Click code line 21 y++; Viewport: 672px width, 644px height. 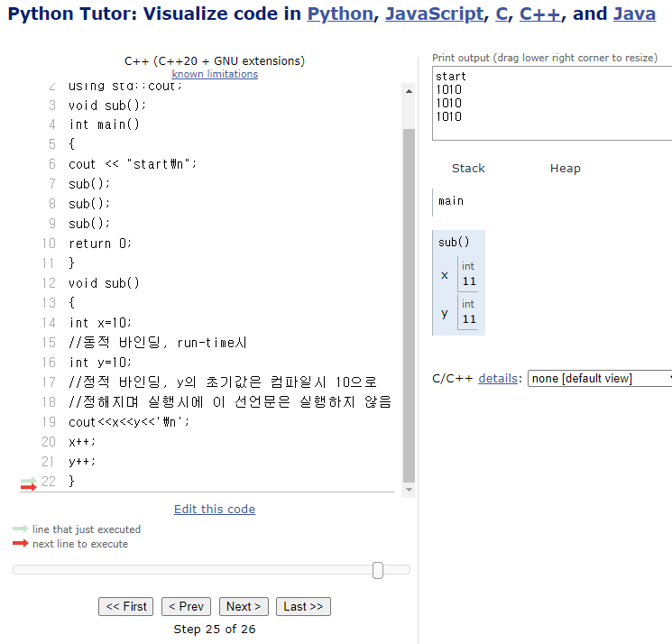[82, 462]
